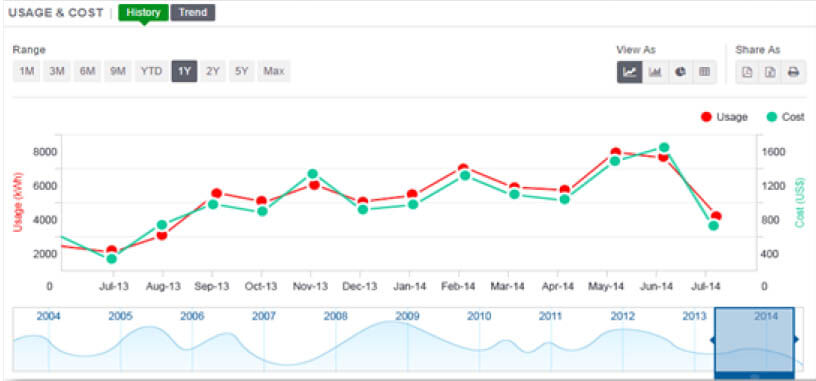
Task: Click the Nov-13 red Usage data point
Action: coord(314,184)
